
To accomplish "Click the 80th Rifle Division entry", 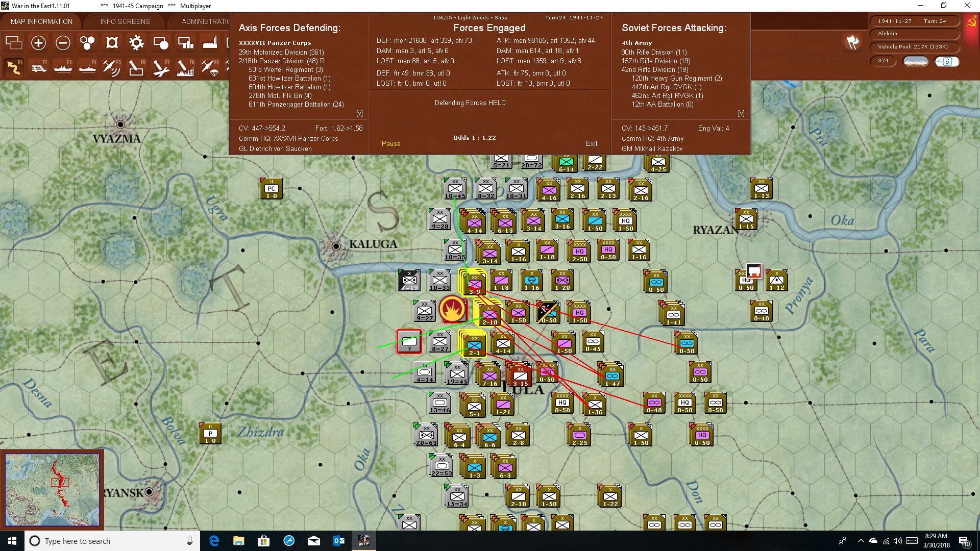I will [x=654, y=52].
